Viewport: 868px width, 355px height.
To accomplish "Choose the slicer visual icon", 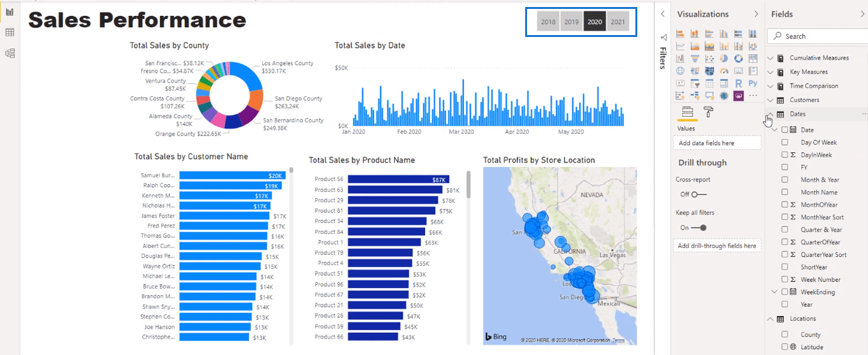I will tap(695, 83).
